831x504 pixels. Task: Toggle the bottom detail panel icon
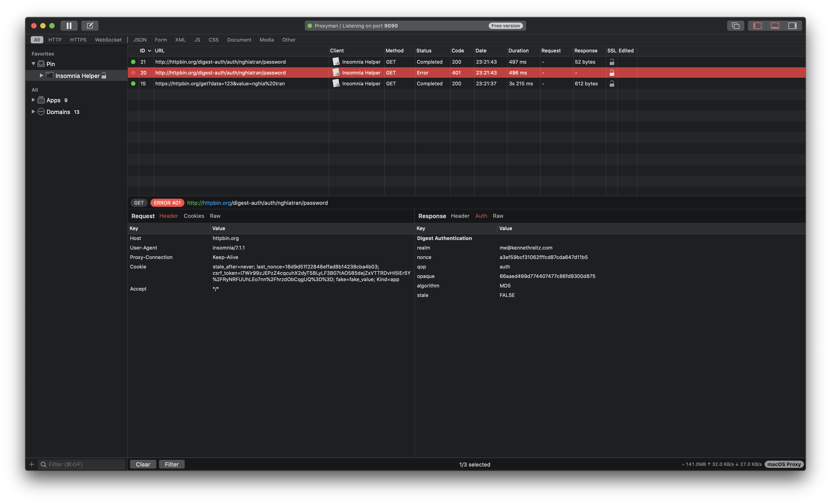(x=775, y=26)
